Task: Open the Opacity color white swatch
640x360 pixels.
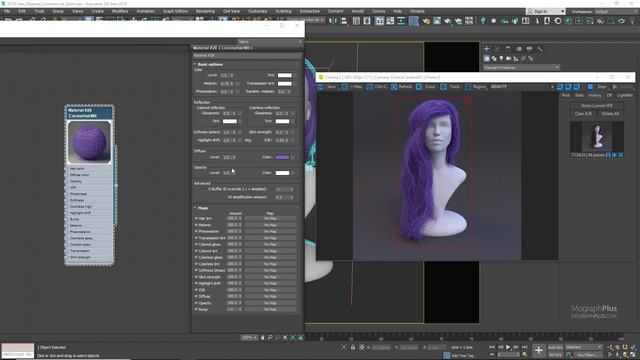Action: [282, 173]
